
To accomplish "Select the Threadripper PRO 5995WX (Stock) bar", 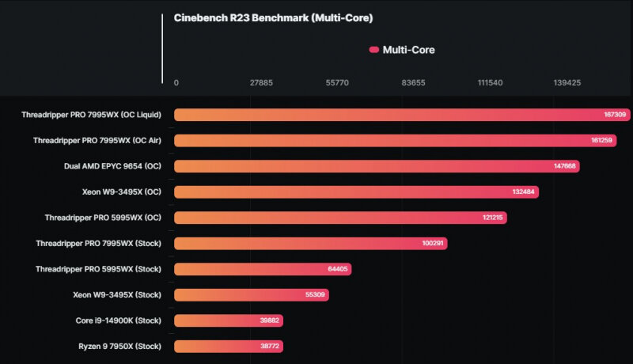I will click(263, 269).
